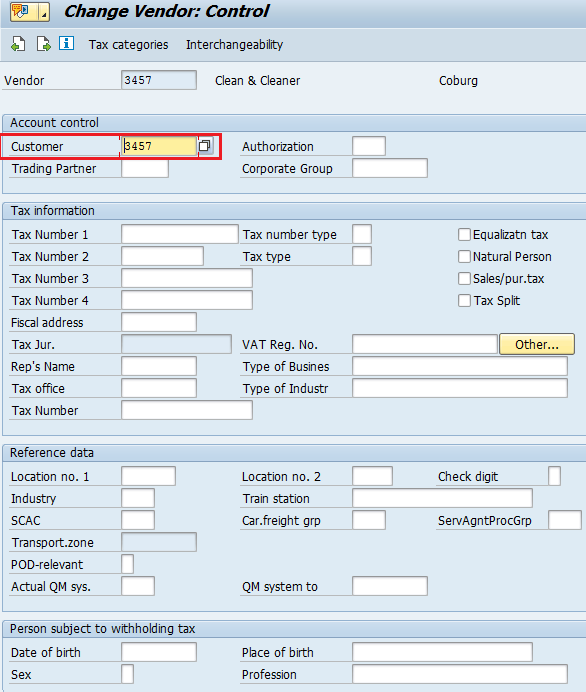This screenshot has height=692, width=586.
Task: Click the last Tax Number field
Action: [x=187, y=410]
